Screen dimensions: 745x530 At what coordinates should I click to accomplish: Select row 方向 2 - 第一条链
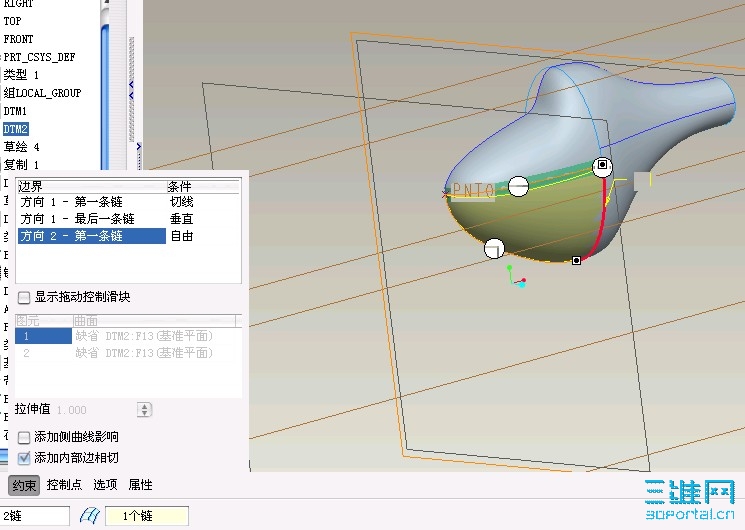click(x=92, y=236)
